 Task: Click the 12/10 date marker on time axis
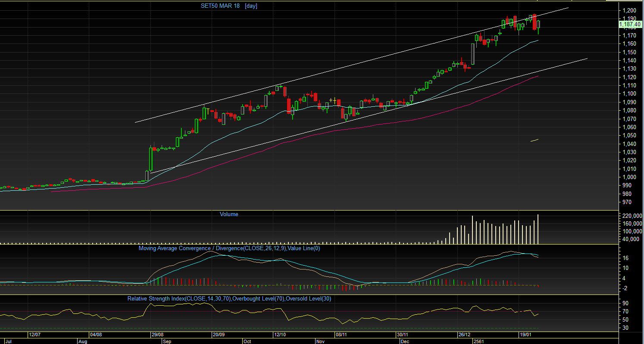(x=280, y=335)
